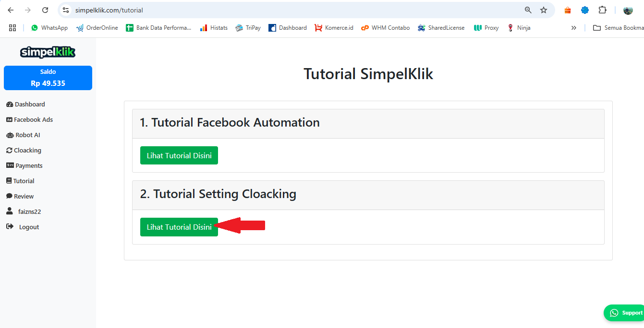Viewport: 644px width, 328px height.
Task: Expand the hidden bookmarks chevron
Action: [x=573, y=28]
